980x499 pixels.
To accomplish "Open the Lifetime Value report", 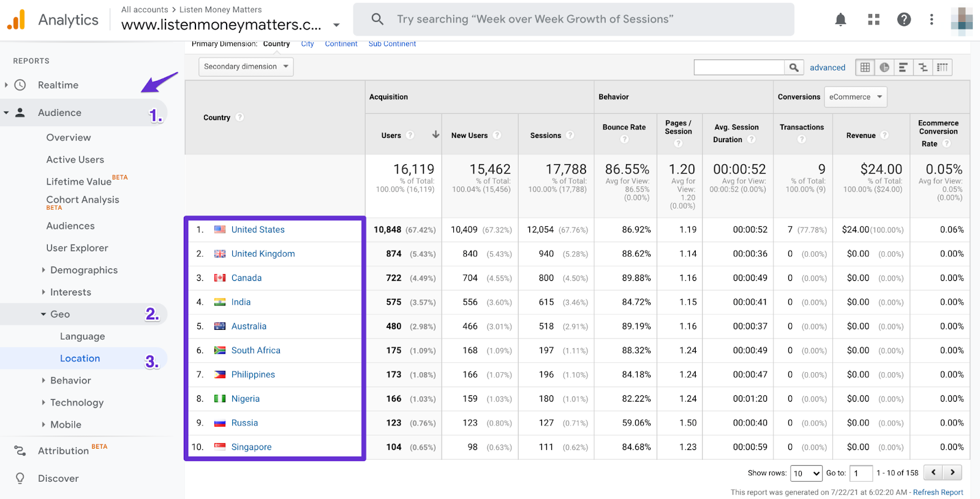I will [79, 181].
